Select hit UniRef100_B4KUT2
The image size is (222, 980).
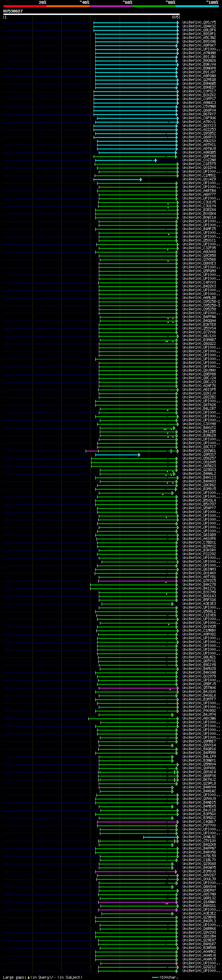pyautogui.click(x=199, y=428)
